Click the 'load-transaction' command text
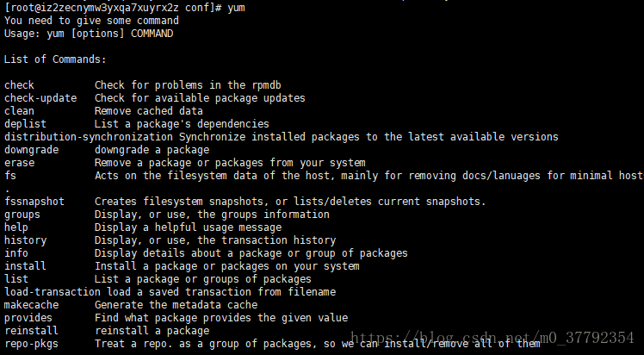Screen dimensions: 644x355 click(x=53, y=292)
